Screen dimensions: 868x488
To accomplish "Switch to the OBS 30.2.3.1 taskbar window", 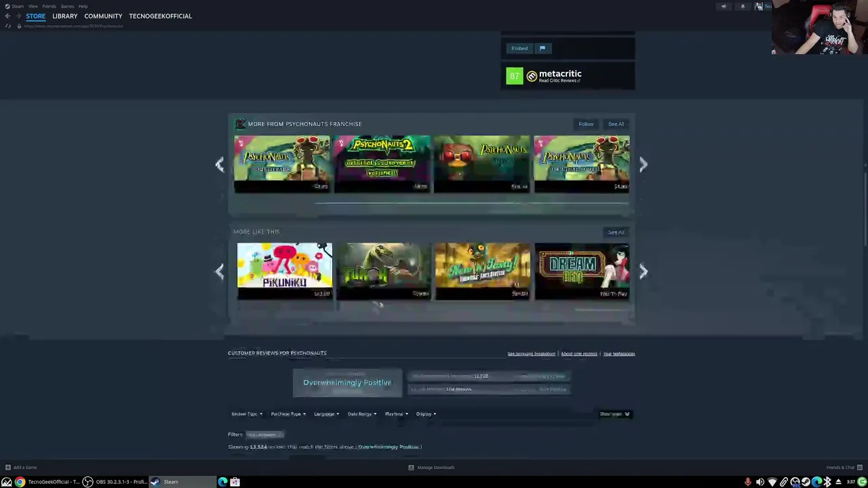I will (114, 482).
